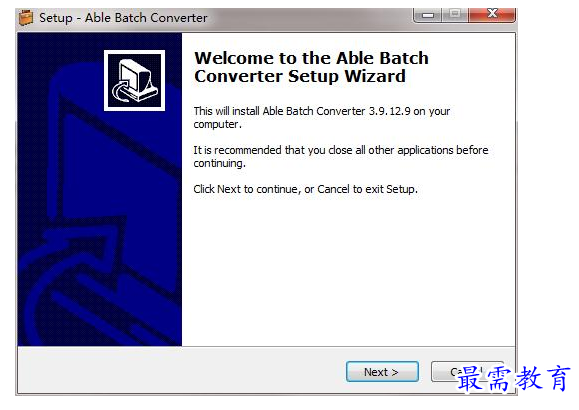
Task: Minimize the Able Batch Converter setup window
Action: pos(428,15)
